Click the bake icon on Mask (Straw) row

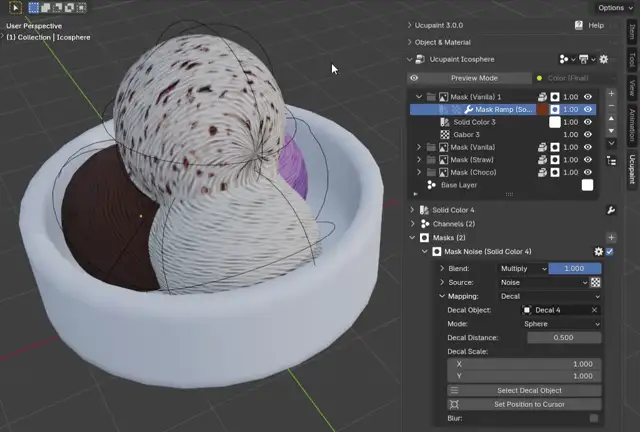542,160
